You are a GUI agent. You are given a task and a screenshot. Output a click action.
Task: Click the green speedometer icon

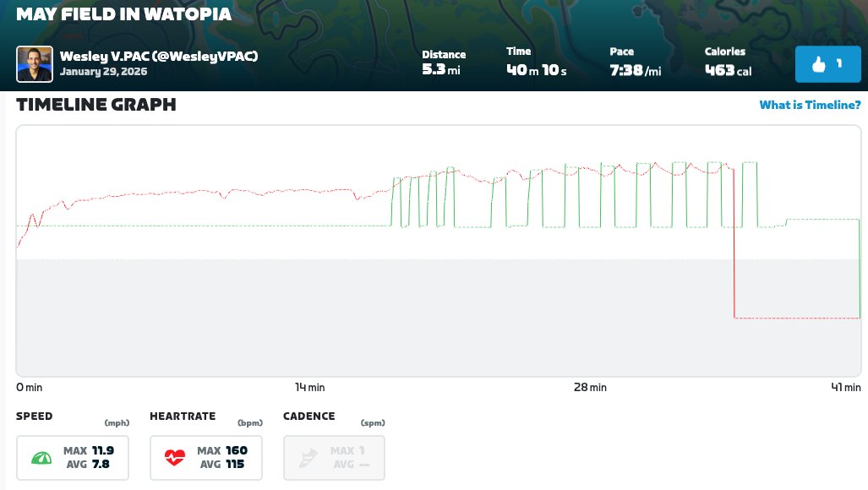pos(41,458)
